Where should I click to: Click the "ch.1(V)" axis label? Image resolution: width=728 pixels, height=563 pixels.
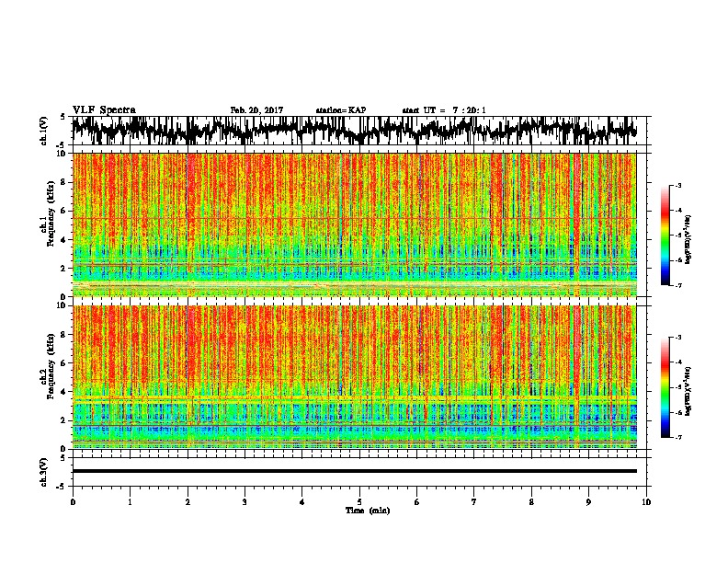coord(43,131)
